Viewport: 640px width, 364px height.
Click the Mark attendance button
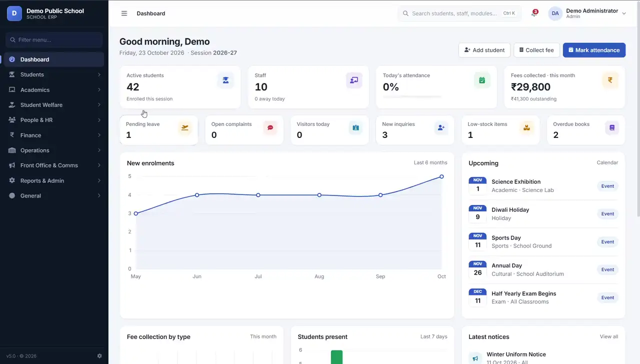pos(594,50)
